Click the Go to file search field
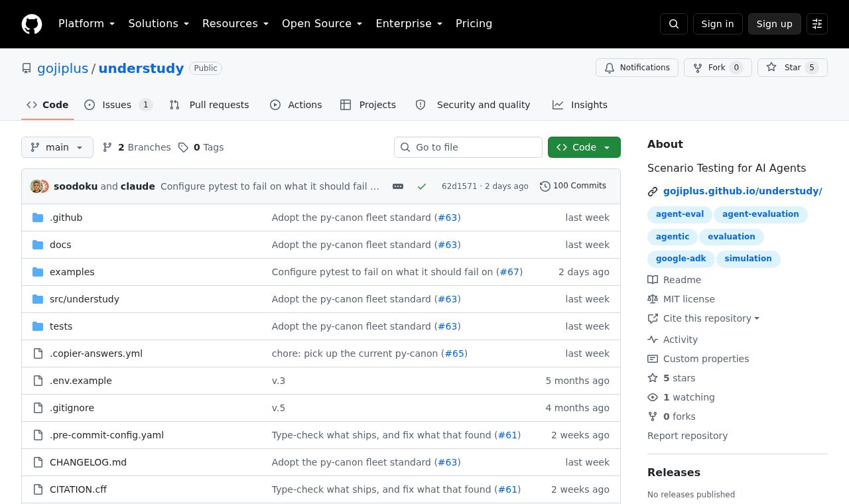The image size is (849, 504). [x=468, y=147]
